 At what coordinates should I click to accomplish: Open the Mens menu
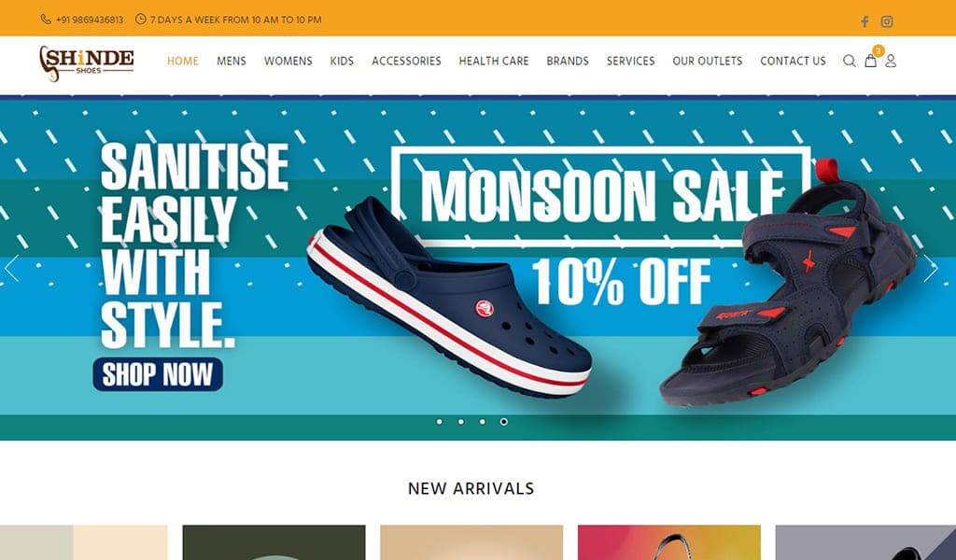click(232, 61)
